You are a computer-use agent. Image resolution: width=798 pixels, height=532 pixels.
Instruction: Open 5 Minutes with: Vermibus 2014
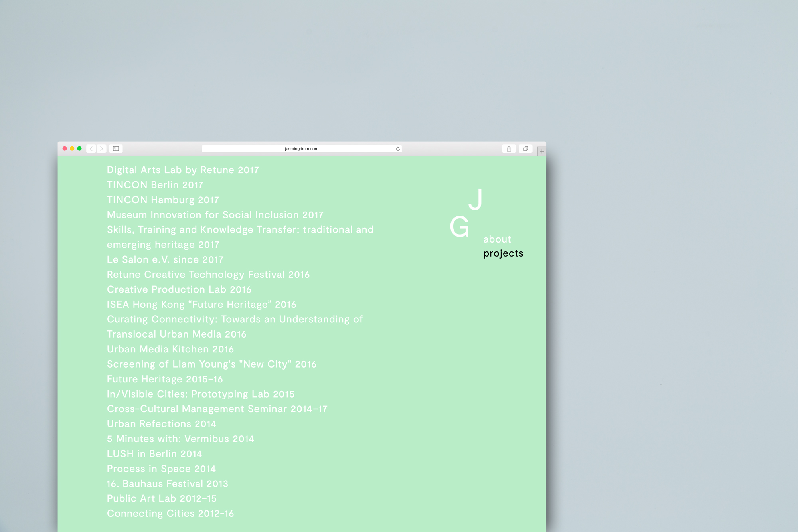click(180, 439)
